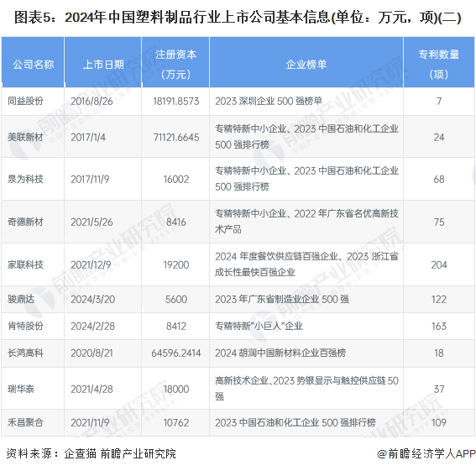Click the listing date 2021/12/9
The image size is (476, 471).
tap(91, 264)
